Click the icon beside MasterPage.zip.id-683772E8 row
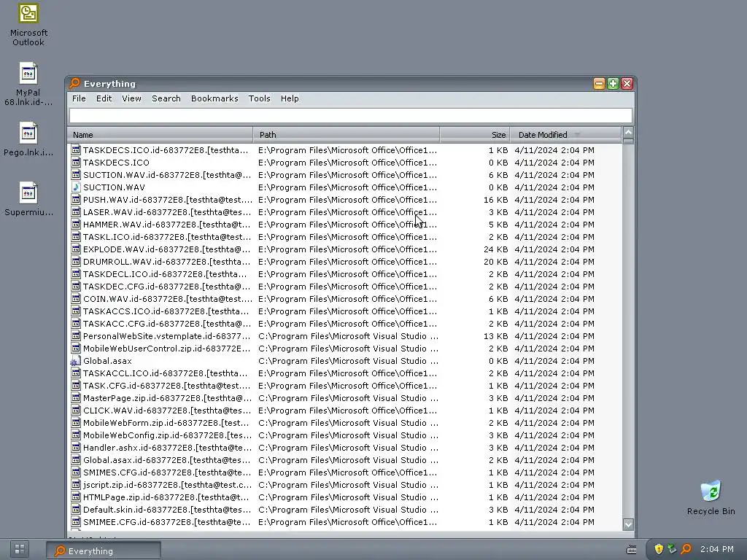 (x=76, y=398)
